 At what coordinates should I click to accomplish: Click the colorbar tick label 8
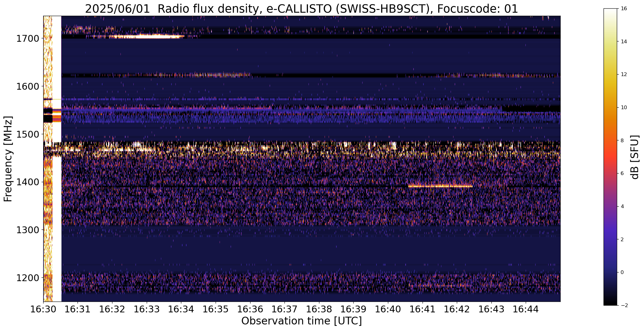(x=622, y=140)
